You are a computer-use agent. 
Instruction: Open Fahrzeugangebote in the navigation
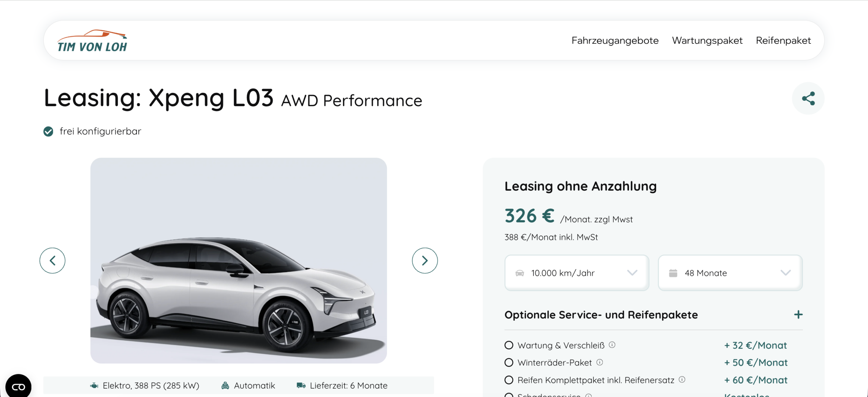615,40
